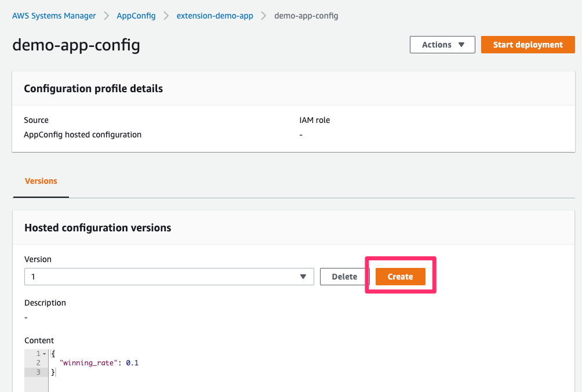This screenshot has width=582, height=392.
Task: Switch to the Versions tab
Action: tap(41, 181)
